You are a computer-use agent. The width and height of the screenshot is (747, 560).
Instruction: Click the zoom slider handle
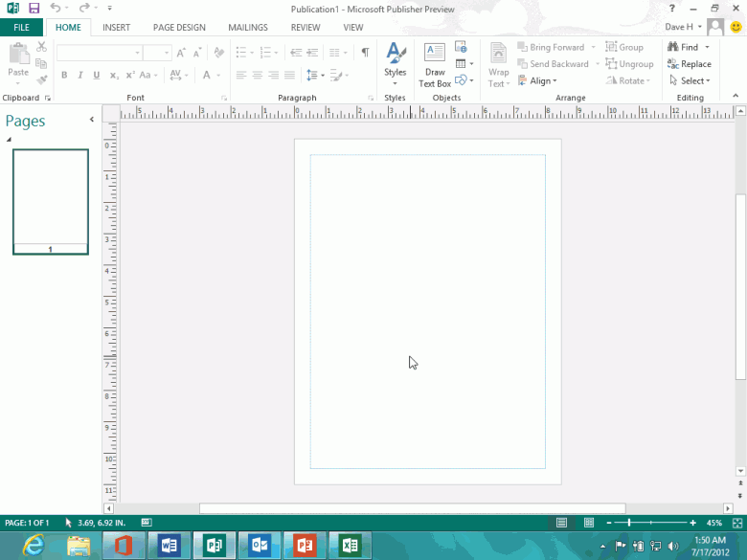pos(629,523)
